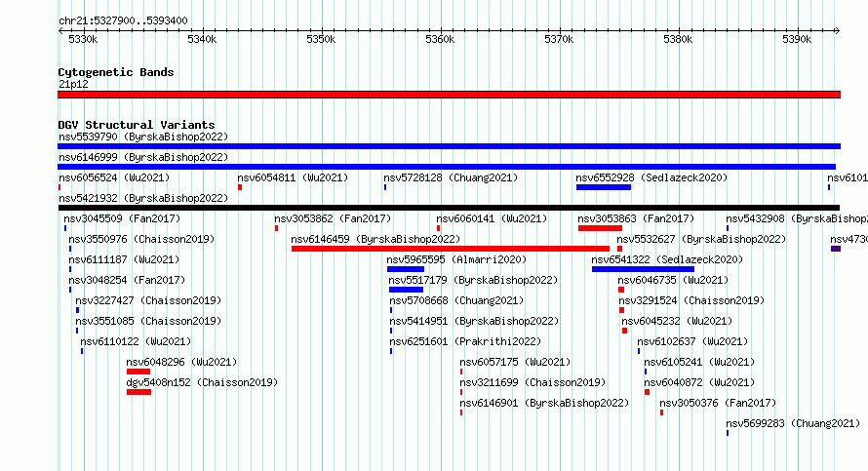
Task: Click the 5340k ruler tick label
Action: pyautogui.click(x=202, y=39)
